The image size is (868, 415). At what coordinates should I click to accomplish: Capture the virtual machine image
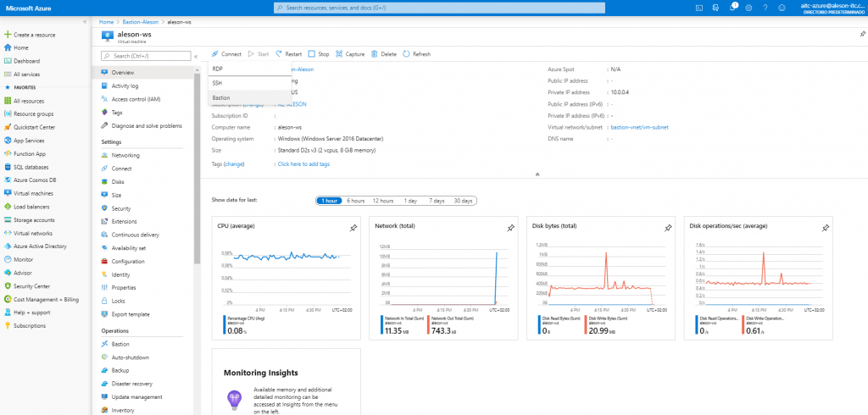tap(350, 54)
